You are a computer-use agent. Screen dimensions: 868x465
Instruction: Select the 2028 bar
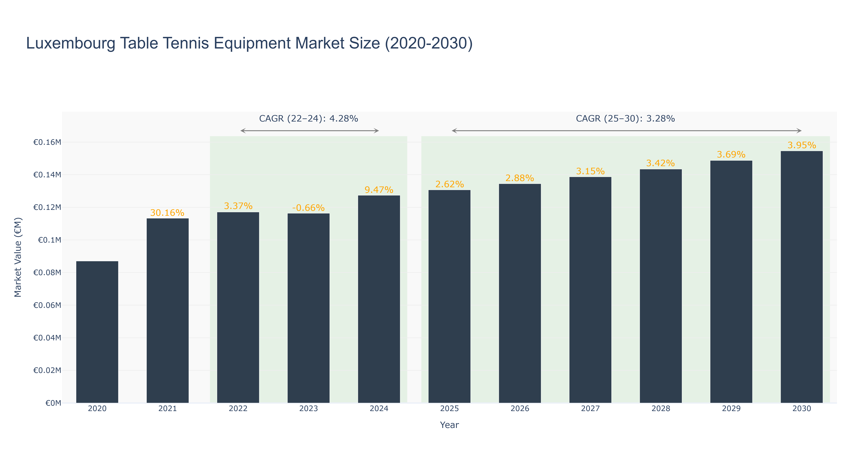(x=660, y=286)
